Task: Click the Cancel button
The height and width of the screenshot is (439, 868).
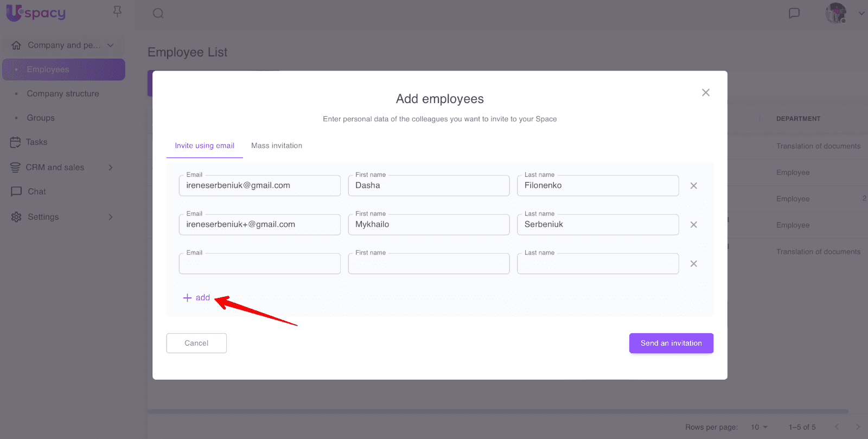Action: click(x=196, y=343)
